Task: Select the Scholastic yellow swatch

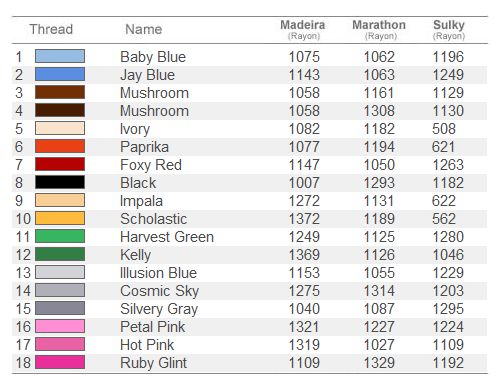Action: click(x=60, y=218)
